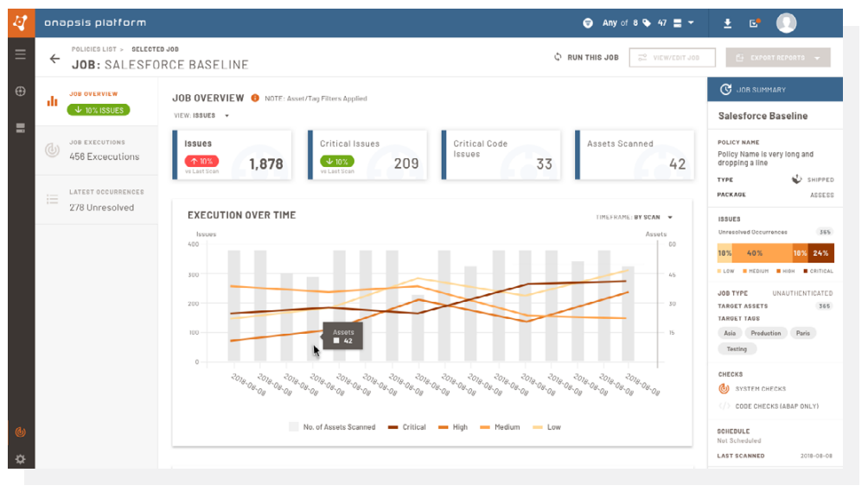Click the crosshair target icon in sidebar
The height and width of the screenshot is (492, 868).
pos(20,91)
